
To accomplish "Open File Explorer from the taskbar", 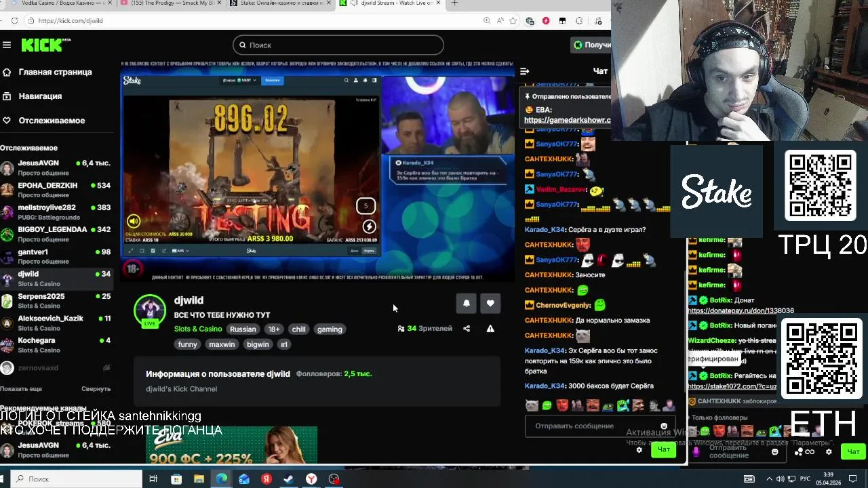I will 199,479.
